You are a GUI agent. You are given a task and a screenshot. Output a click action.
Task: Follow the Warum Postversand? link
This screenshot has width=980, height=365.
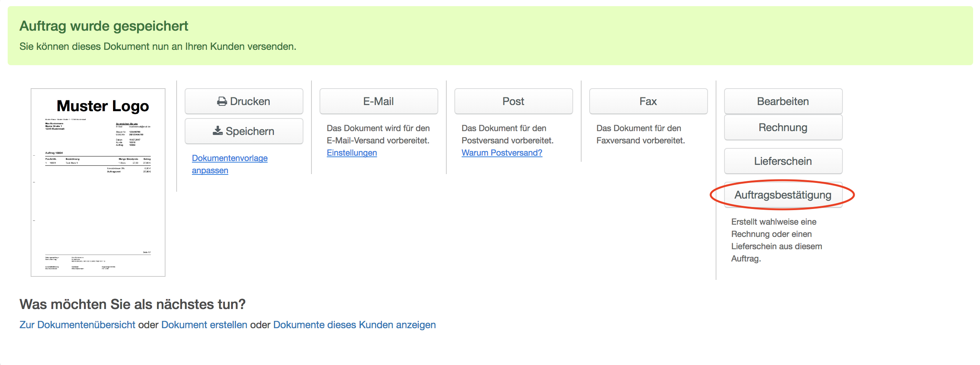(x=502, y=153)
